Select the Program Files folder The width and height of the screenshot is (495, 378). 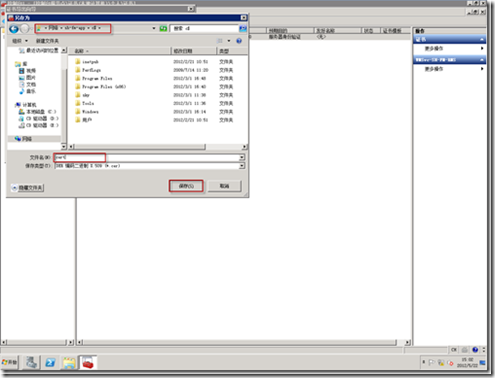[x=94, y=78]
